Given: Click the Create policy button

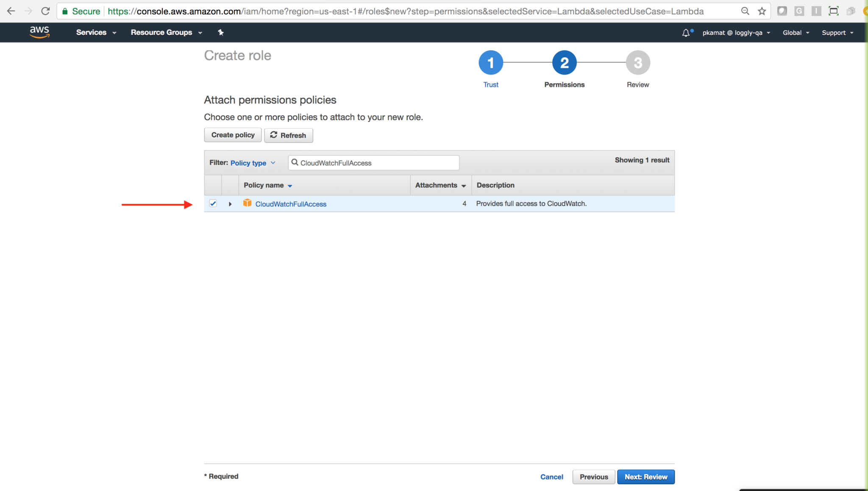Looking at the screenshot, I should tap(233, 135).
